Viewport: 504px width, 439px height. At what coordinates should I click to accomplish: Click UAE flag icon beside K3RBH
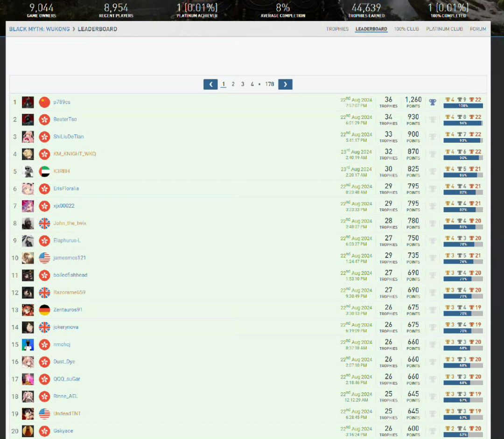44,171
